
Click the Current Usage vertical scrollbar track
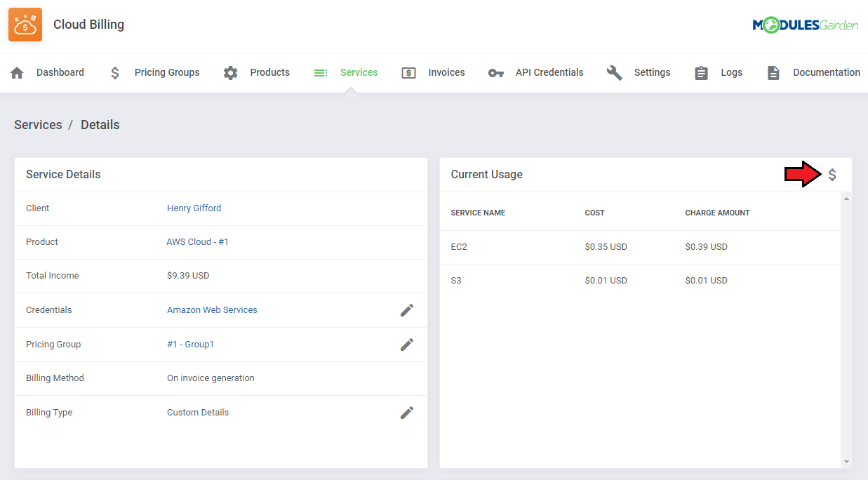coord(846,331)
